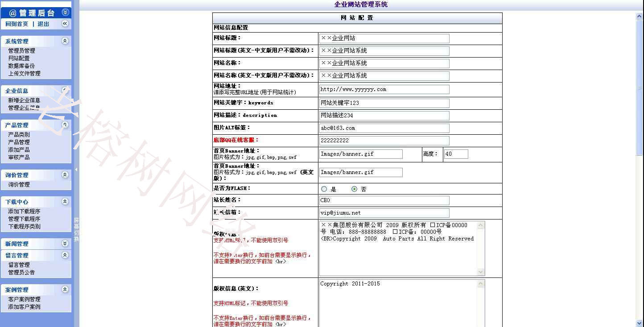The height and width of the screenshot is (327, 644).
Task: Collapse the 产品管理 section chevron
Action: (65, 124)
